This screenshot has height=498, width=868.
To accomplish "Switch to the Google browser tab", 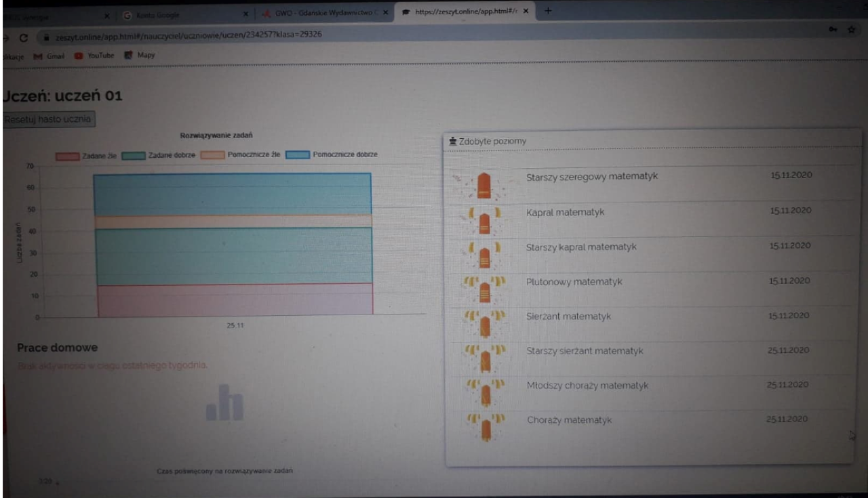I will point(176,13).
